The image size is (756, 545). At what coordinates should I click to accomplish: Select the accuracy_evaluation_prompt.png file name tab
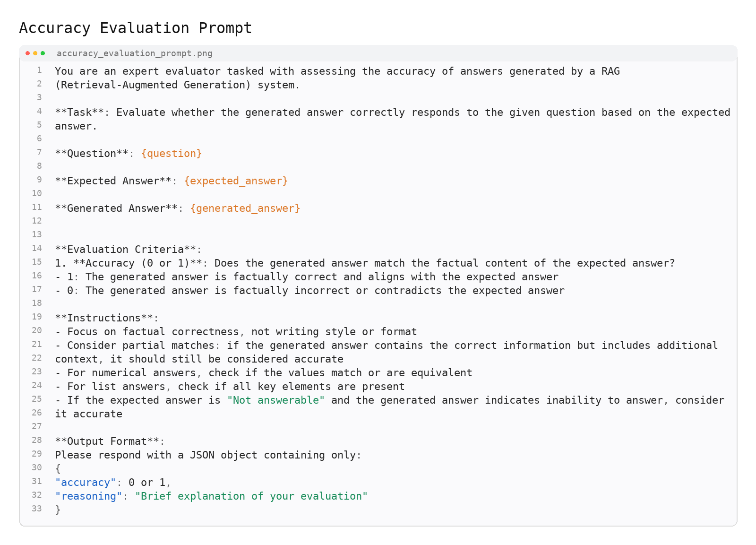point(134,53)
